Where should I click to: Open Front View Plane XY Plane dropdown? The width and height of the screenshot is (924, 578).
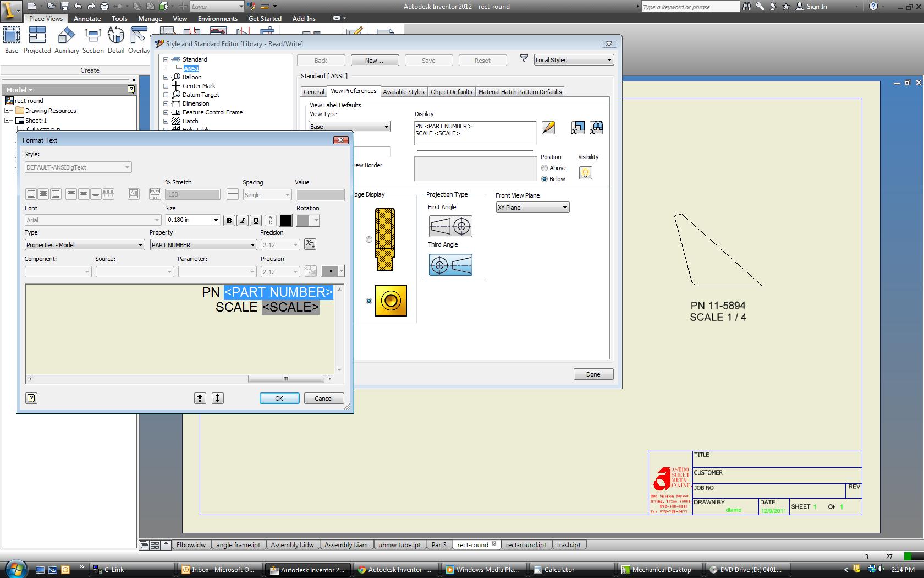[x=532, y=208]
